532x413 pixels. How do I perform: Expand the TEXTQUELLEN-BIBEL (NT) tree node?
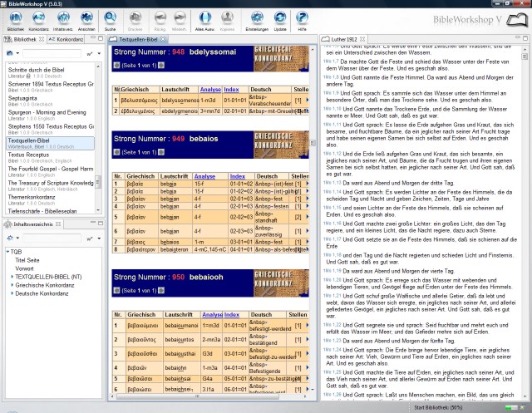coord(12,275)
